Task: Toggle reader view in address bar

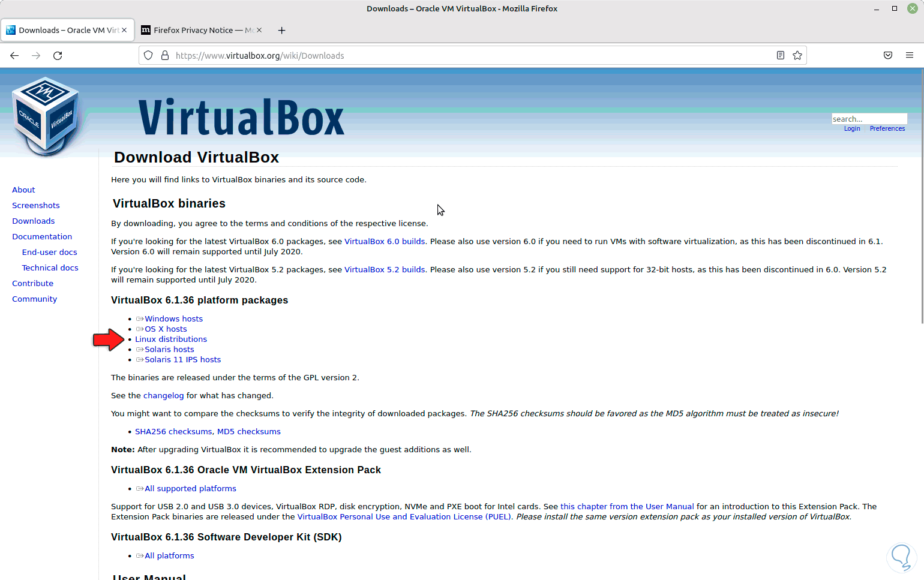Action: point(781,55)
